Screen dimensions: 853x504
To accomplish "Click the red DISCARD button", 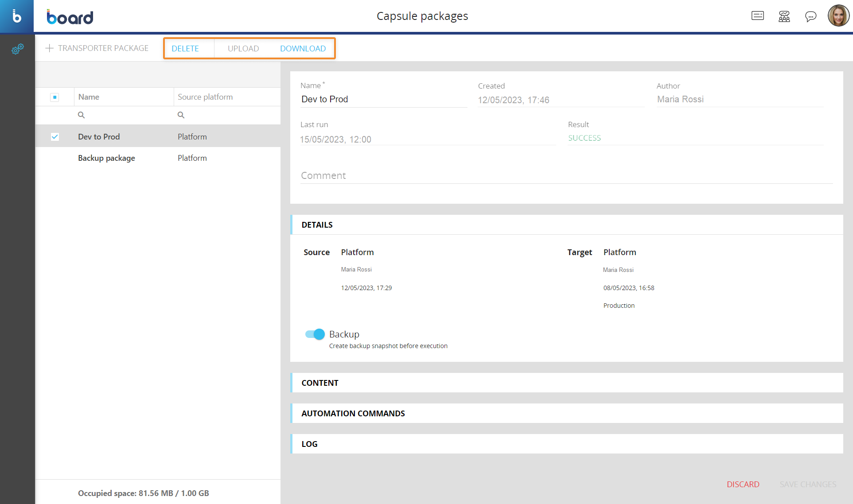I will pyautogui.click(x=743, y=485).
